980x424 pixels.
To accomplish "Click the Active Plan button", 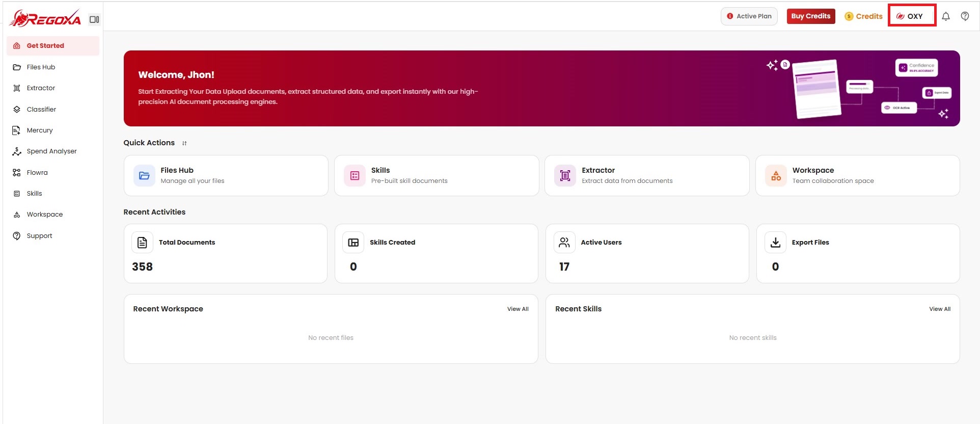I will (749, 16).
